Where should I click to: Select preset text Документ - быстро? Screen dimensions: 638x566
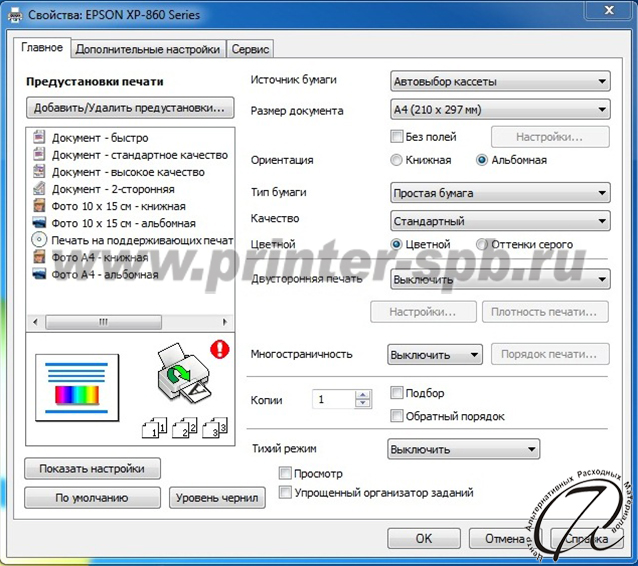pos(100,138)
